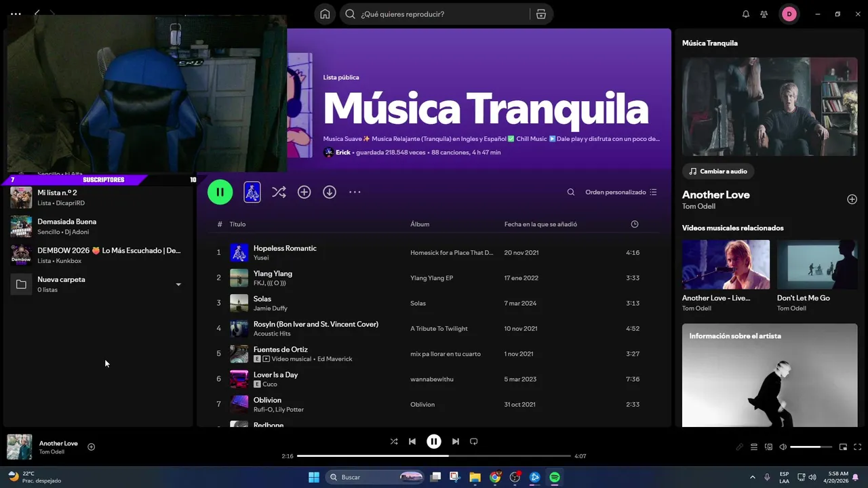This screenshot has width=868, height=488.
Task: Open Friend Activity people icon
Action: 764,14
